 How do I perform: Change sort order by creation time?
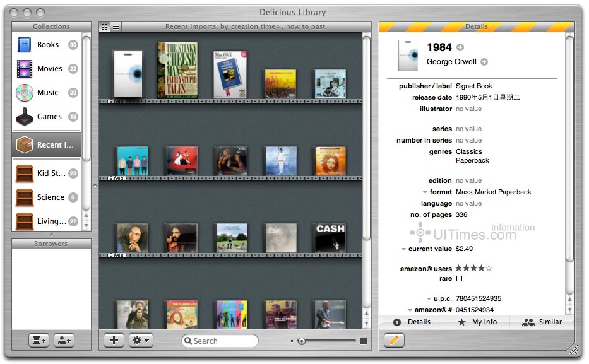click(x=256, y=26)
